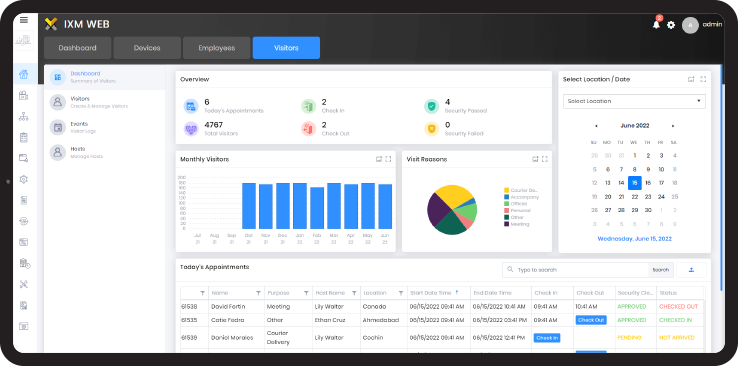Viewport: 738px width, 366px height.
Task: Filter the first ID column
Action: 202,293
